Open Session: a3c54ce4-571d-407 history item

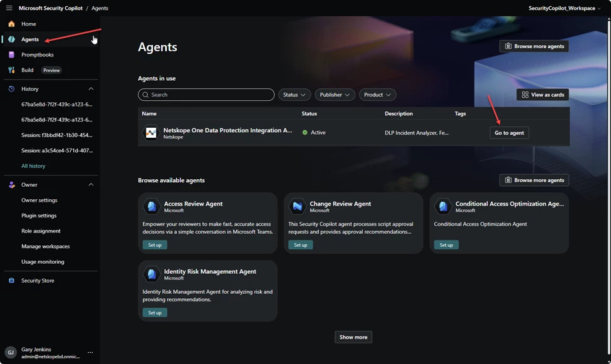click(x=57, y=150)
